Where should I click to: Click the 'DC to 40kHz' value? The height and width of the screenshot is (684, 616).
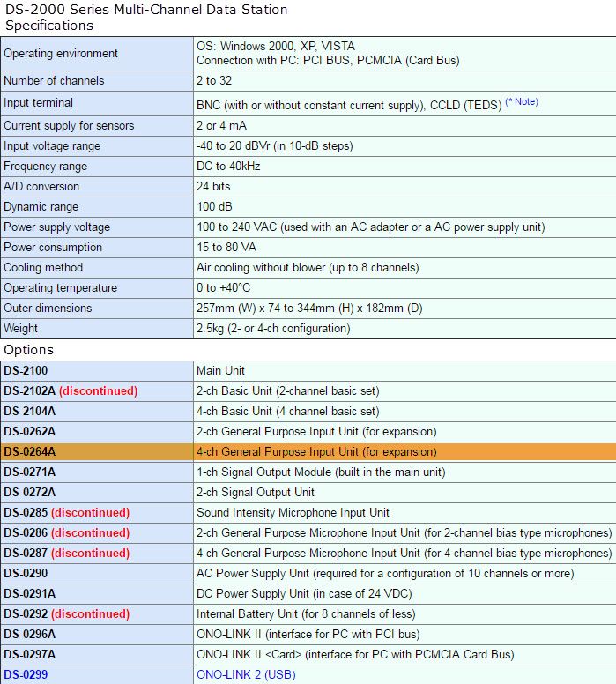[x=228, y=167]
